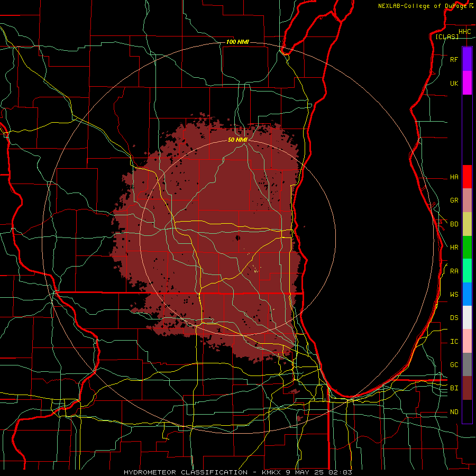Click the light pink IC color swatch
The image size is (476, 476).
tap(467, 341)
